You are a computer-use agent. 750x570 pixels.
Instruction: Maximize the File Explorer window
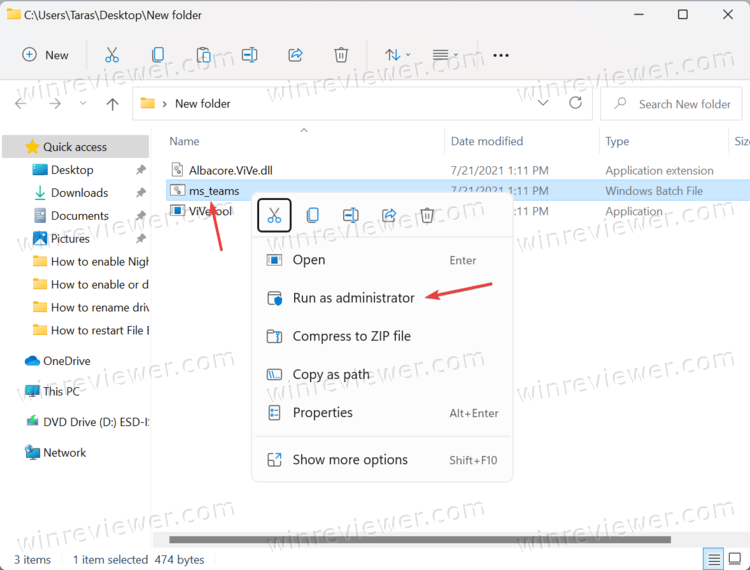(683, 15)
